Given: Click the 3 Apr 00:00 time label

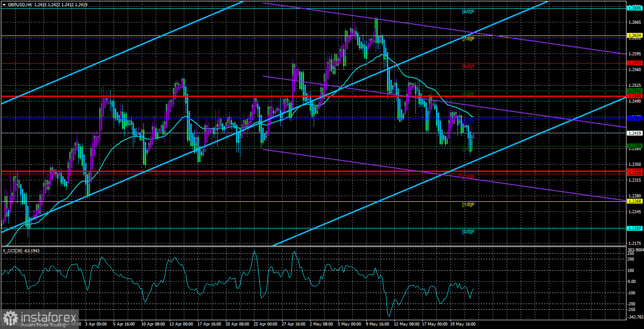Looking at the screenshot, I should (96, 325).
